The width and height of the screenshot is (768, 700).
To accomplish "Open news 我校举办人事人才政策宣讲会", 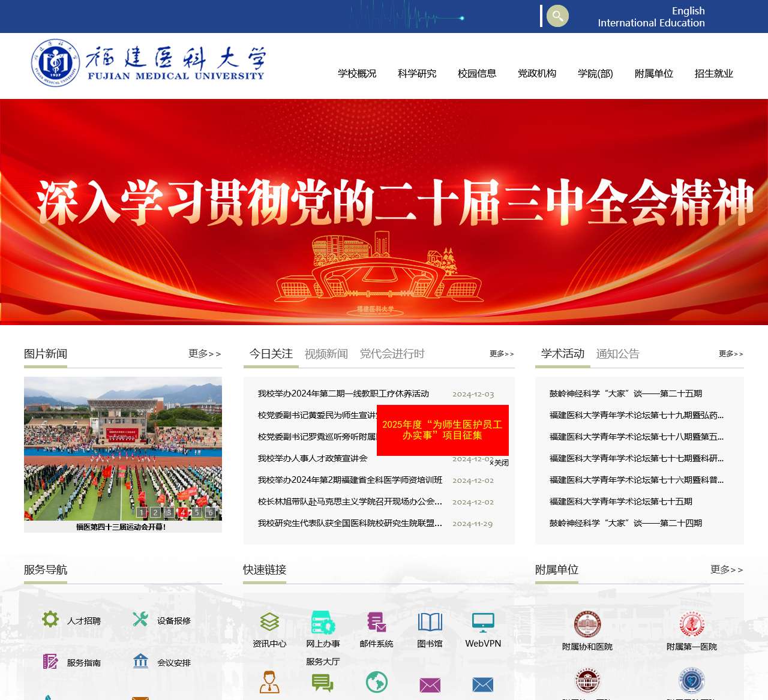I will 313,459.
